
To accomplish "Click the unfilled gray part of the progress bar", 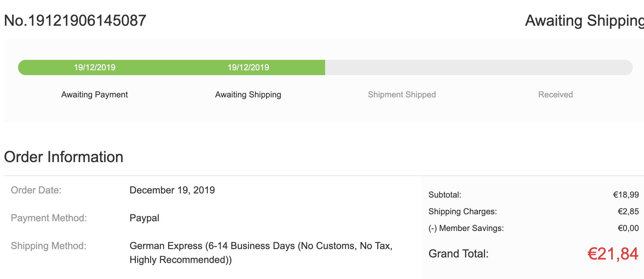I will tap(479, 67).
